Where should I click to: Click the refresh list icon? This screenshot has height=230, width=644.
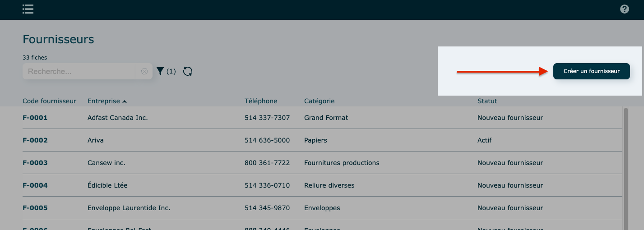(188, 71)
